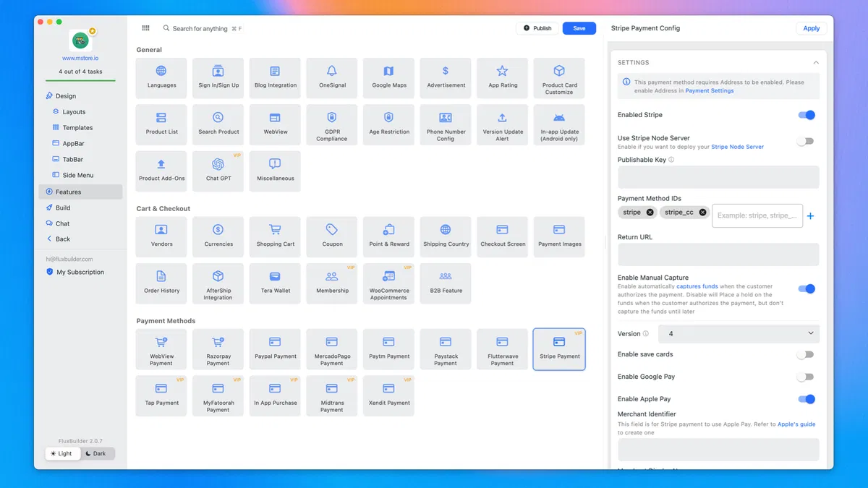This screenshot has height=488, width=868.
Task: Go back using the sidebar Back chevron
Action: click(50, 239)
